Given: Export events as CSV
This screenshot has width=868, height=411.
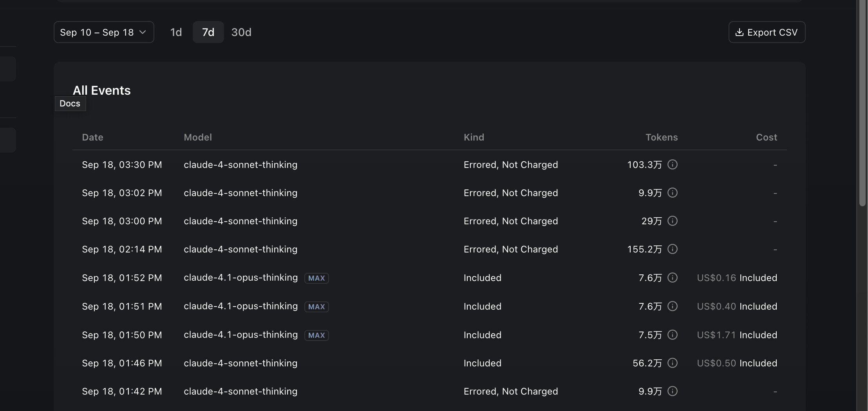Looking at the screenshot, I should 767,32.
